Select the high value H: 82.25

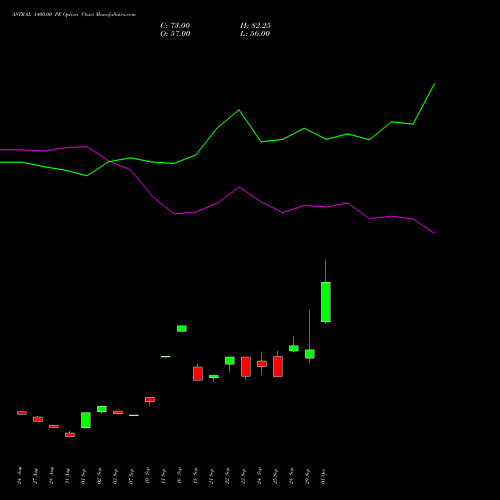(255, 26)
